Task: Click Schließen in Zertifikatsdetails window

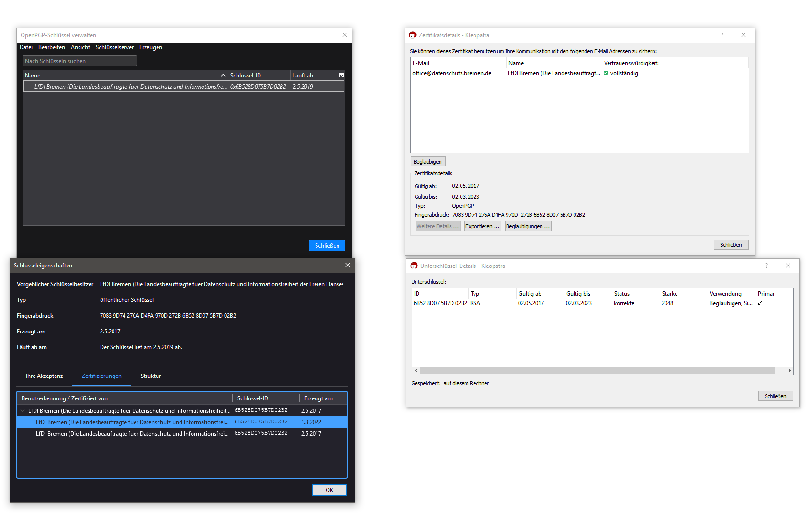Action: click(x=731, y=245)
